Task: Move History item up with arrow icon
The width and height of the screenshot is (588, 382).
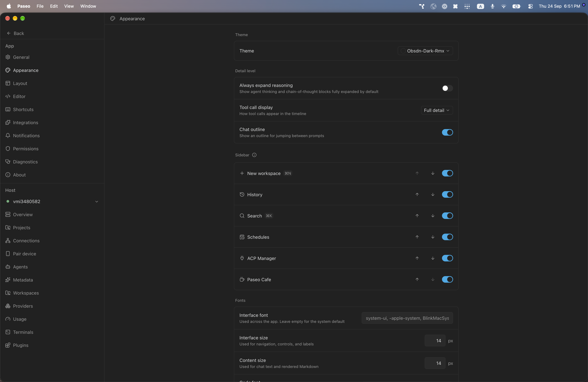Action: point(417,194)
